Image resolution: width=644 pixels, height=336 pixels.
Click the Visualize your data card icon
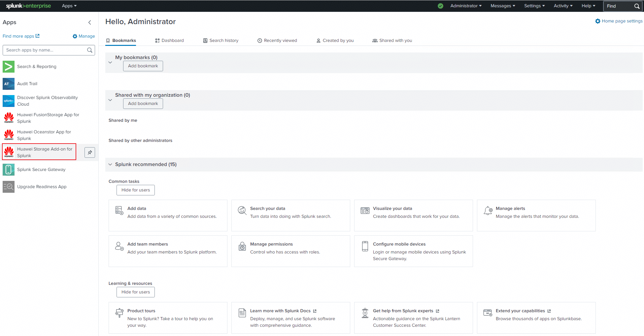(365, 210)
